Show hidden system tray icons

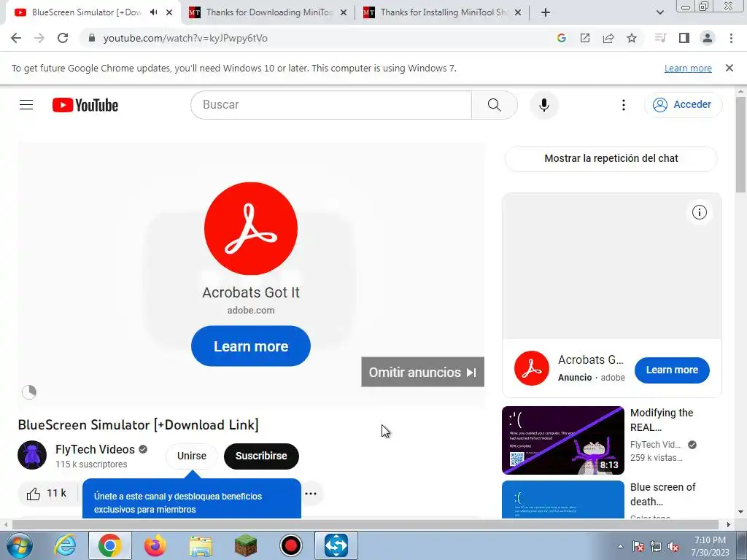[620, 547]
